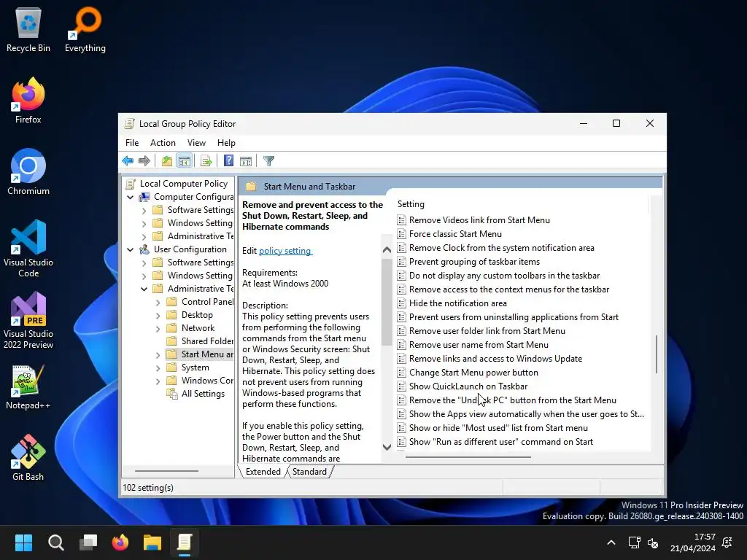The image size is (747, 560).
Task: Switch to the Extended tab
Action: pos(263,472)
